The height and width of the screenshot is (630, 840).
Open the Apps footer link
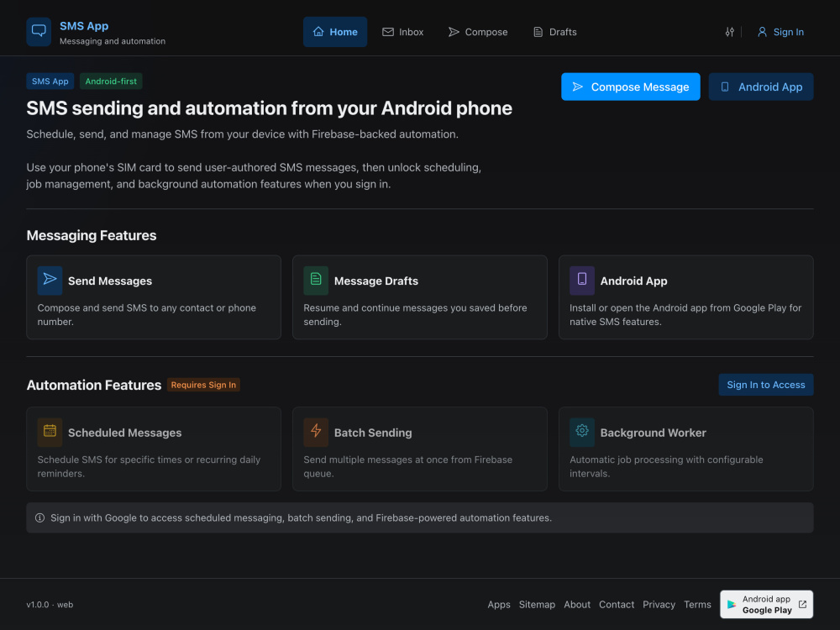(499, 604)
